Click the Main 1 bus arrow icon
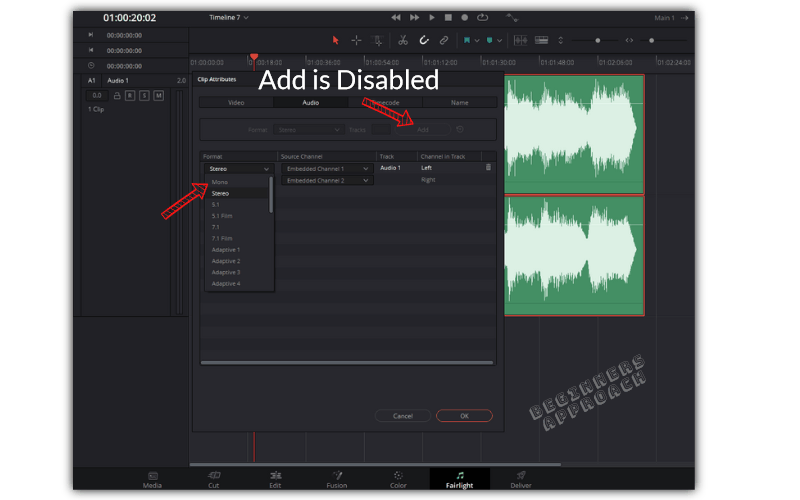Image resolution: width=800 pixels, height=500 pixels. tap(685, 18)
